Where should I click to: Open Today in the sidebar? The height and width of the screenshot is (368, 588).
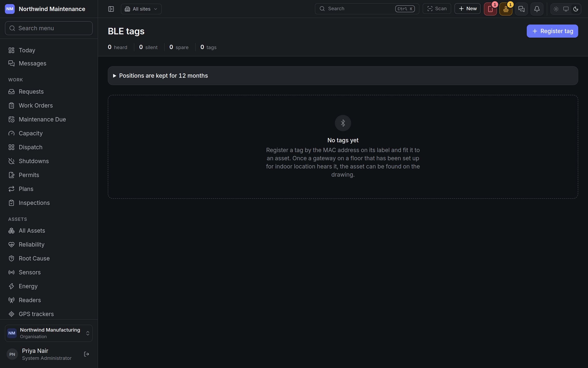click(49, 50)
